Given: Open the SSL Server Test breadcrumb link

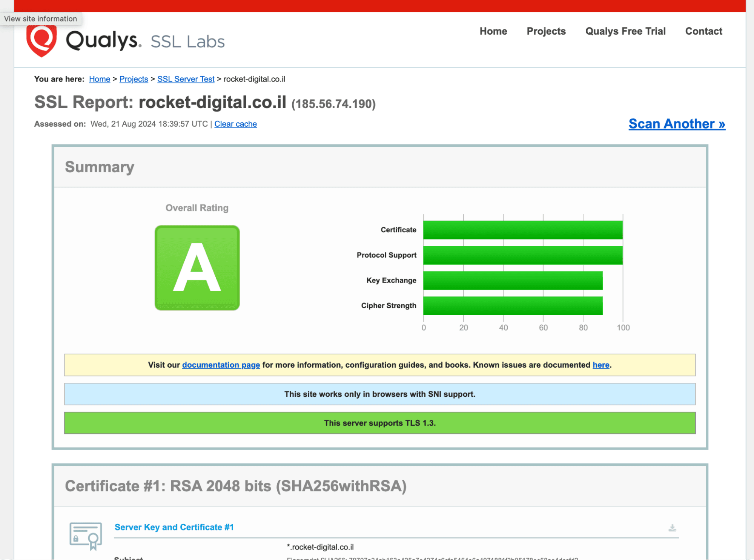Looking at the screenshot, I should [x=186, y=79].
